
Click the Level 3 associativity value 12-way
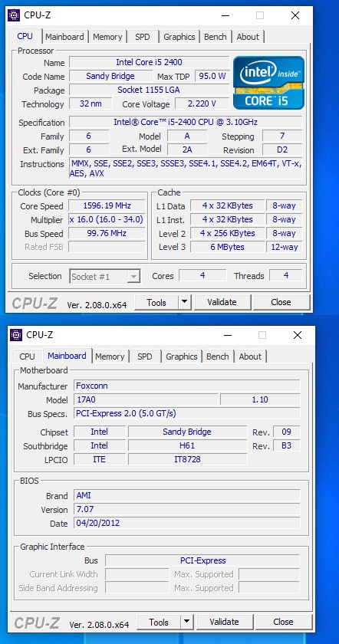(x=284, y=247)
